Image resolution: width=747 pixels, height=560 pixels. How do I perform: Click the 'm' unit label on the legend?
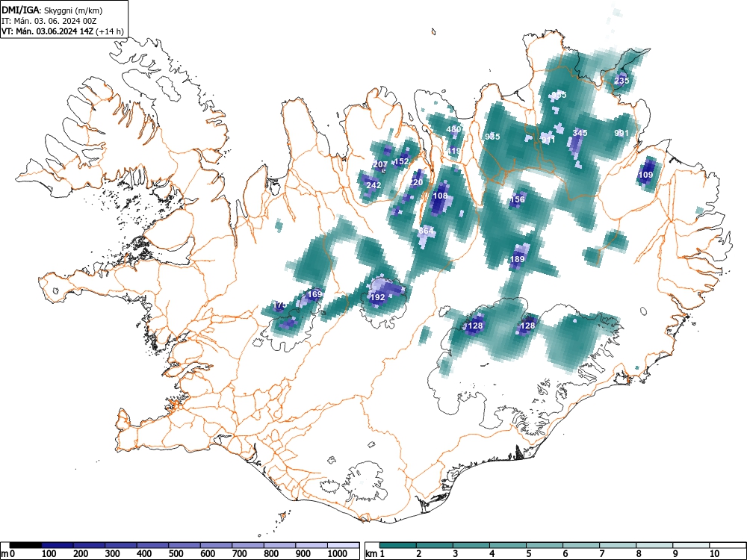[4, 554]
